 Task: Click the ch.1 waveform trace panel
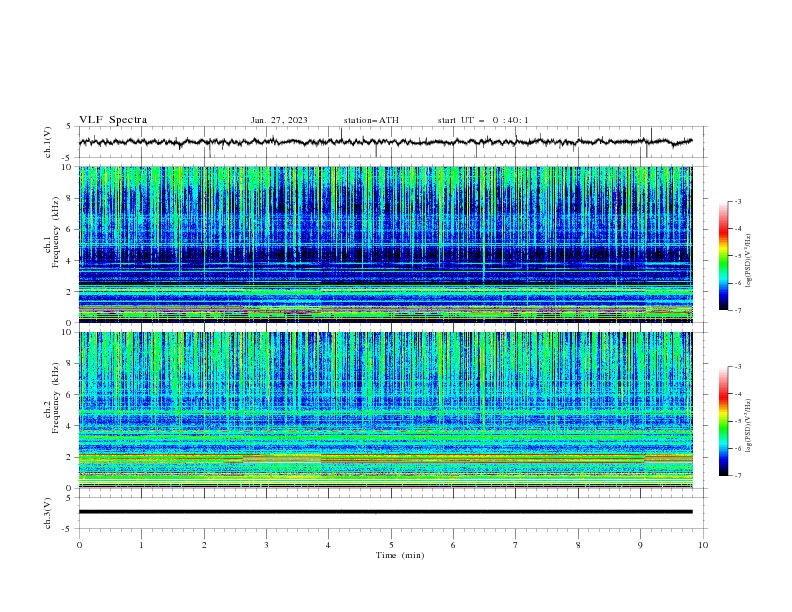click(393, 142)
